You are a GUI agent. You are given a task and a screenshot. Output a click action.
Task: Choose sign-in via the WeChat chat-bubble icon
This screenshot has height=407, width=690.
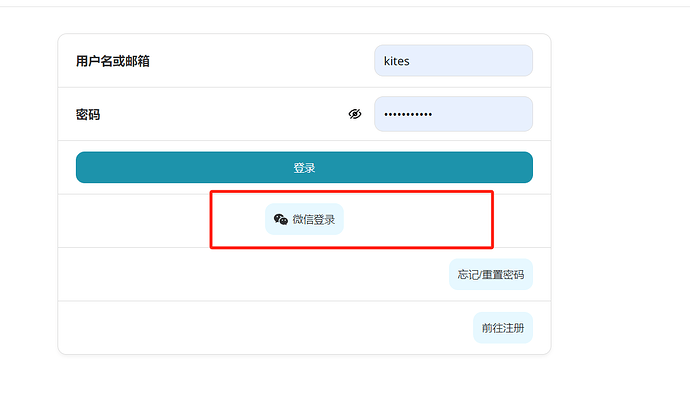(281, 219)
